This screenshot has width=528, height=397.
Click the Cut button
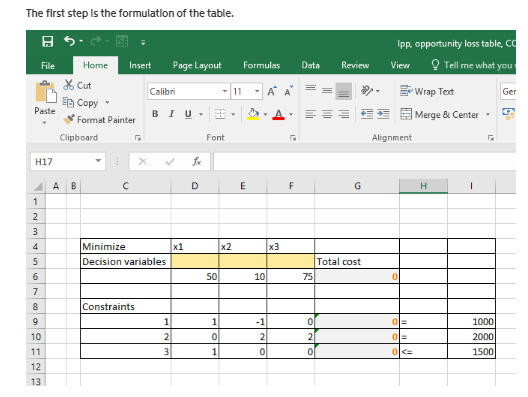[77, 85]
